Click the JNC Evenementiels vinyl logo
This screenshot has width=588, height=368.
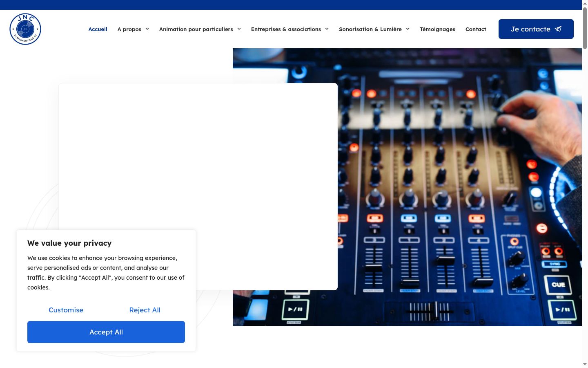click(x=25, y=29)
